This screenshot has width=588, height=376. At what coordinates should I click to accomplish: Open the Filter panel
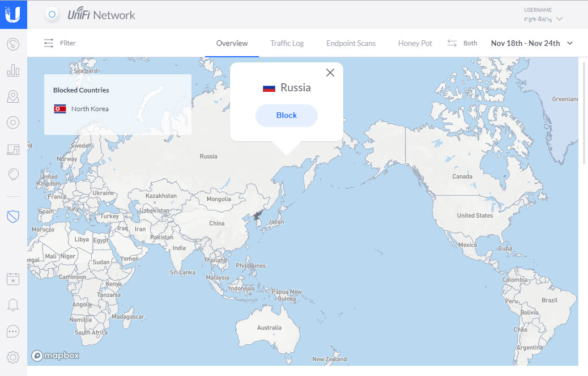59,43
